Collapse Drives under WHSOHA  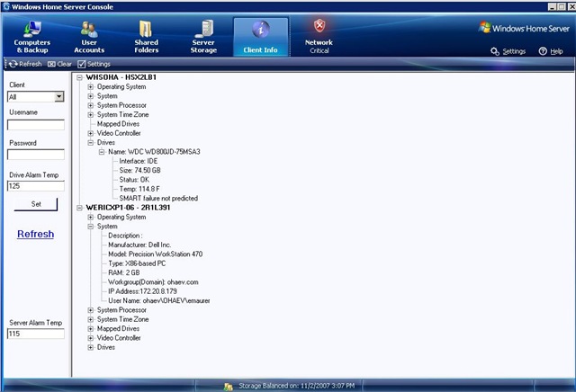pyautogui.click(x=90, y=143)
